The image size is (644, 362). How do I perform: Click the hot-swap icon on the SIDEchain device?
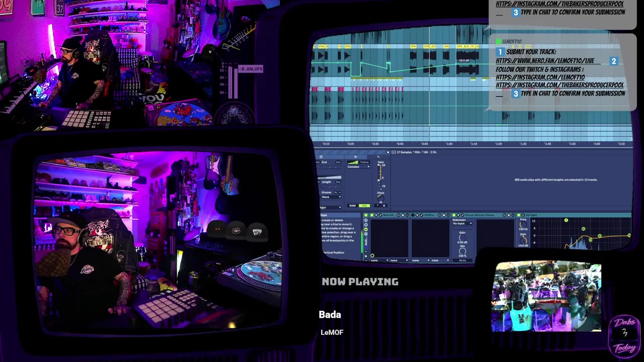click(x=440, y=215)
